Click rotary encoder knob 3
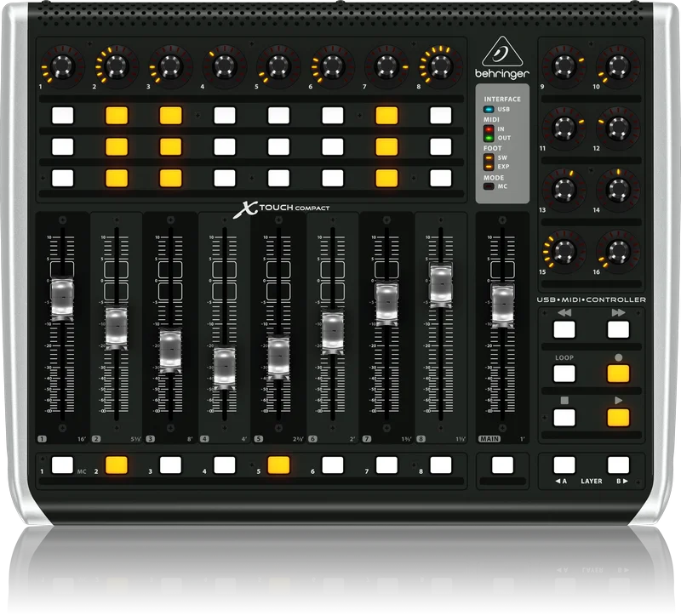 tap(171, 66)
